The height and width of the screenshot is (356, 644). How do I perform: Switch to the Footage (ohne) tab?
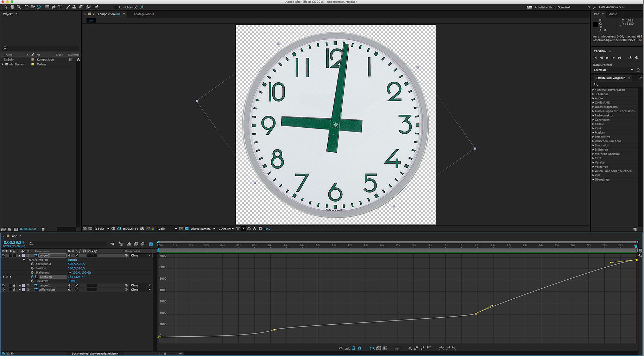pyautogui.click(x=144, y=14)
